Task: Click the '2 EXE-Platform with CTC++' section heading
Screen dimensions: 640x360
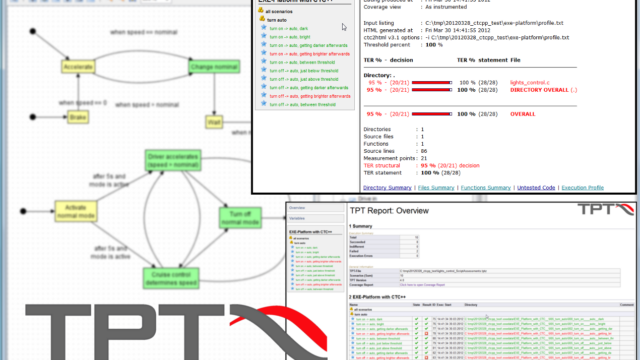Action: click(x=377, y=297)
